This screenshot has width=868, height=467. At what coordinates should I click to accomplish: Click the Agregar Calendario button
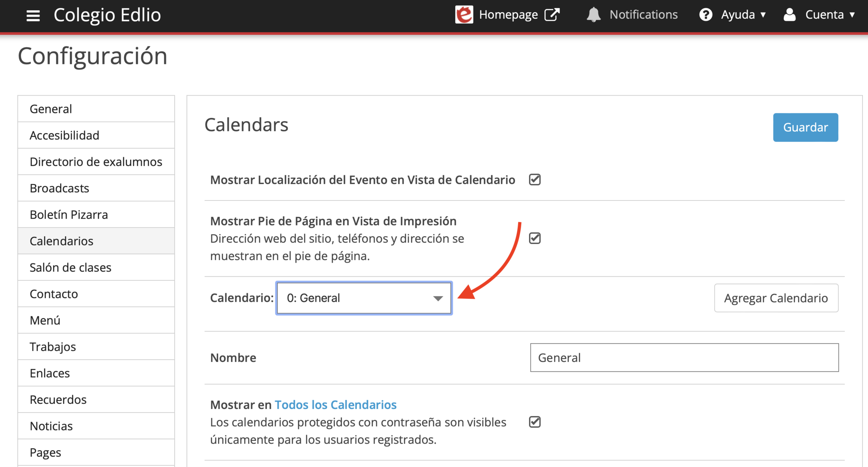(x=776, y=298)
